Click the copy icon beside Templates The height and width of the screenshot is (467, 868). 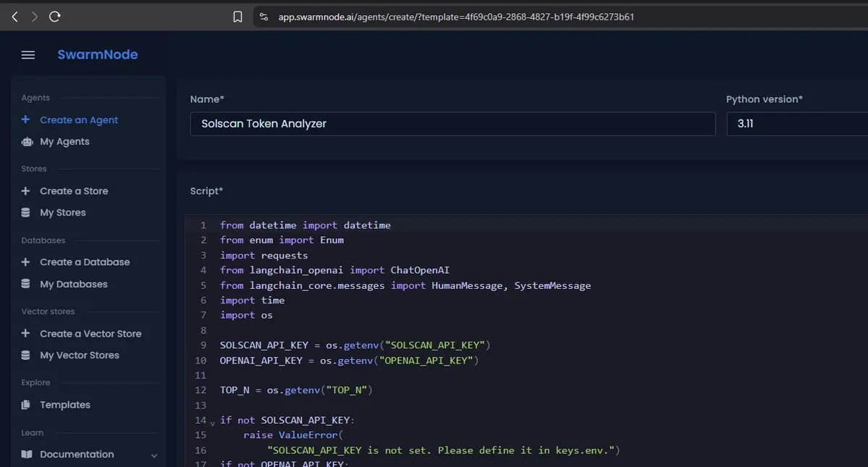[26, 405]
